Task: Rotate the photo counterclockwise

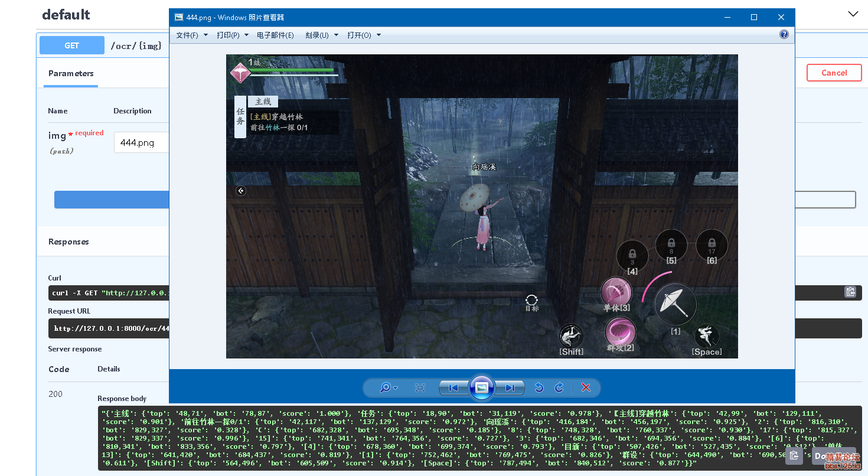Action: 539,387
